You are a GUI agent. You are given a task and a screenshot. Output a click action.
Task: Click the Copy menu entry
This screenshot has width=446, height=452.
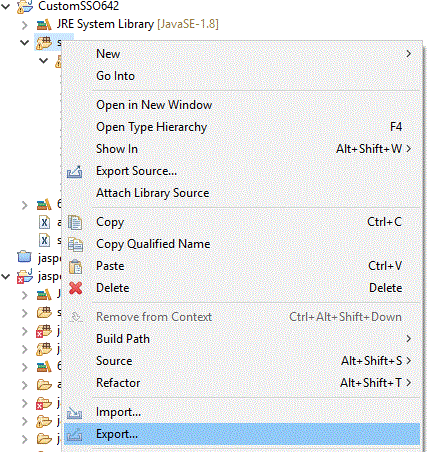242,222
